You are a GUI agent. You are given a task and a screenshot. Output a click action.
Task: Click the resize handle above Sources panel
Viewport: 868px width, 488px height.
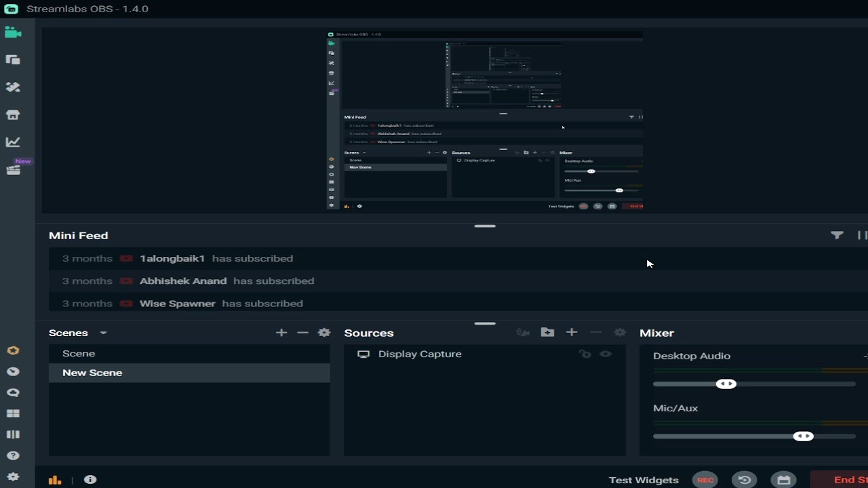[x=485, y=323]
